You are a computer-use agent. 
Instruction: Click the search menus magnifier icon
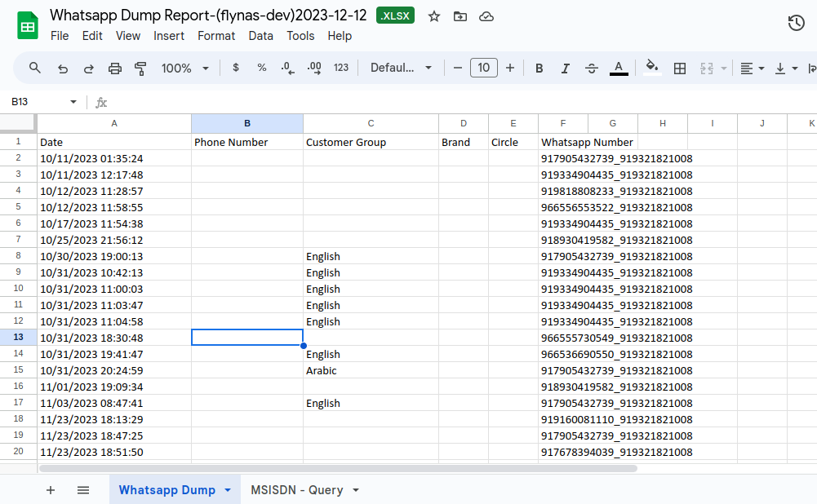35,68
